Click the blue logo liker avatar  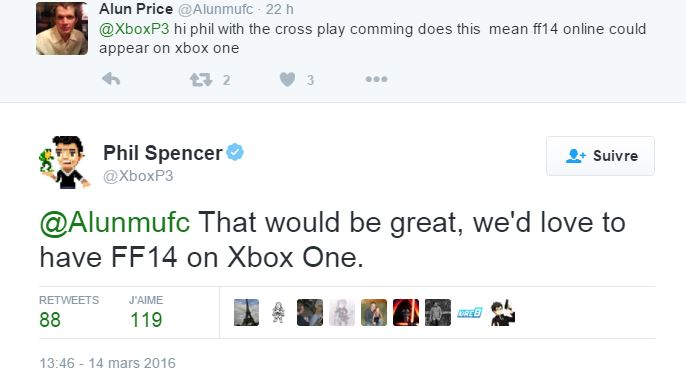(469, 313)
